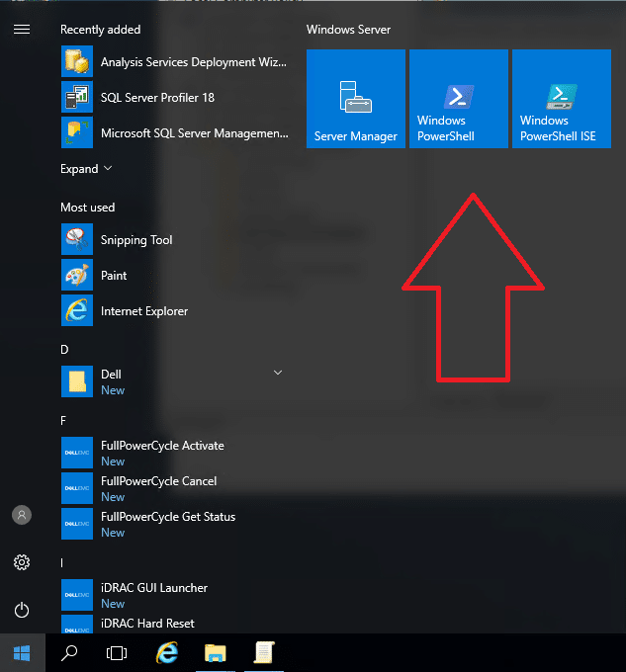Open Settings via the gear icon
The width and height of the screenshot is (626, 672).
pyautogui.click(x=22, y=562)
